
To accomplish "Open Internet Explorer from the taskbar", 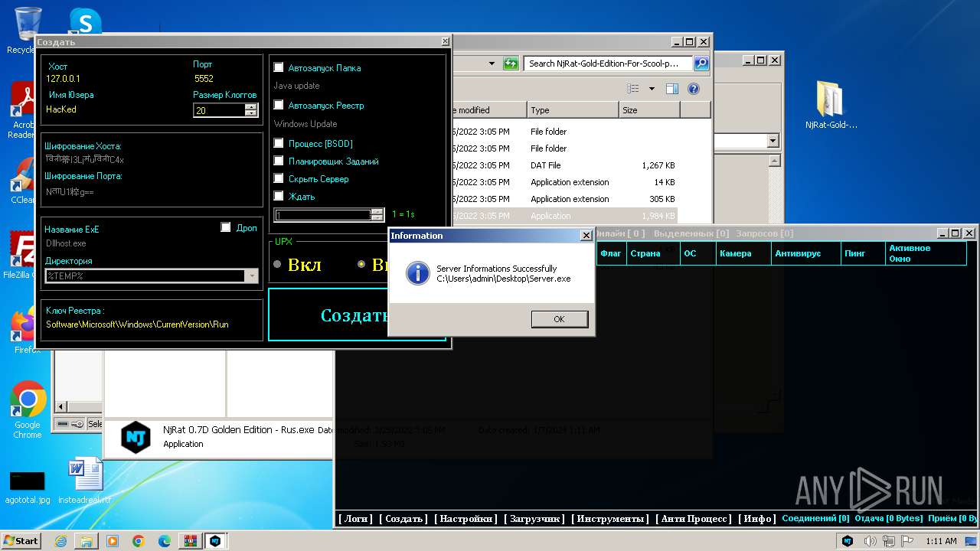I will pos(60,541).
